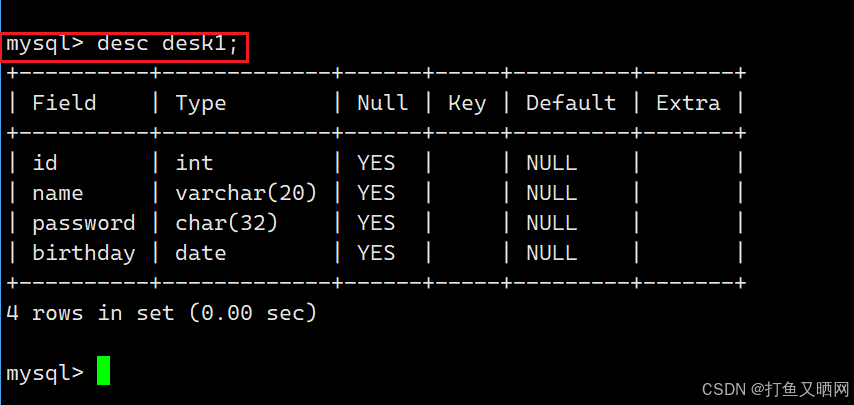854x405 pixels.
Task: Click the '4 rows in set' result line
Action: tap(161, 313)
